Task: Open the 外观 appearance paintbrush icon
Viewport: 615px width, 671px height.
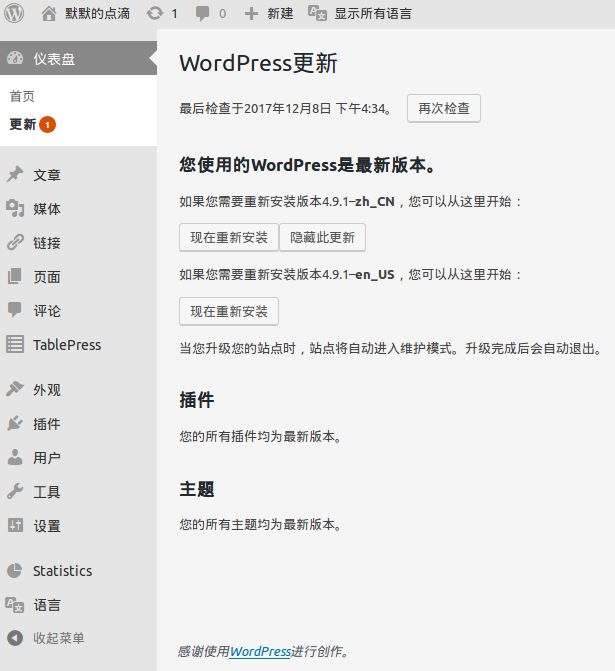Action: tap(15, 390)
